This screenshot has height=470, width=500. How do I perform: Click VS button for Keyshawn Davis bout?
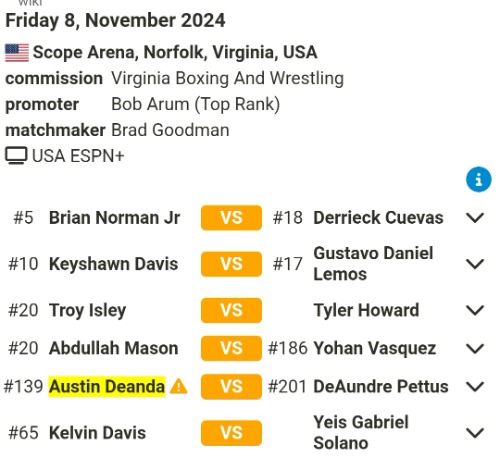click(231, 264)
